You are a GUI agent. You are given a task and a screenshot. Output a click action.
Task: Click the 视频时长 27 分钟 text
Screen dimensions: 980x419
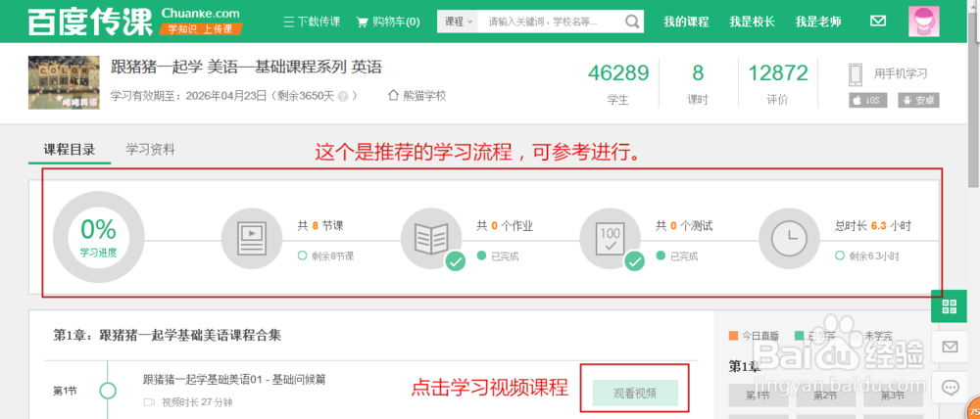point(196,402)
